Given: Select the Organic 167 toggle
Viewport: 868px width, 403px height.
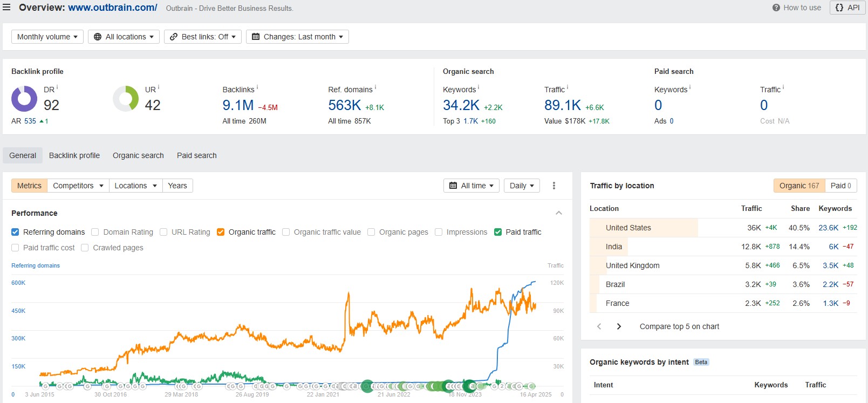Looking at the screenshot, I should [799, 186].
